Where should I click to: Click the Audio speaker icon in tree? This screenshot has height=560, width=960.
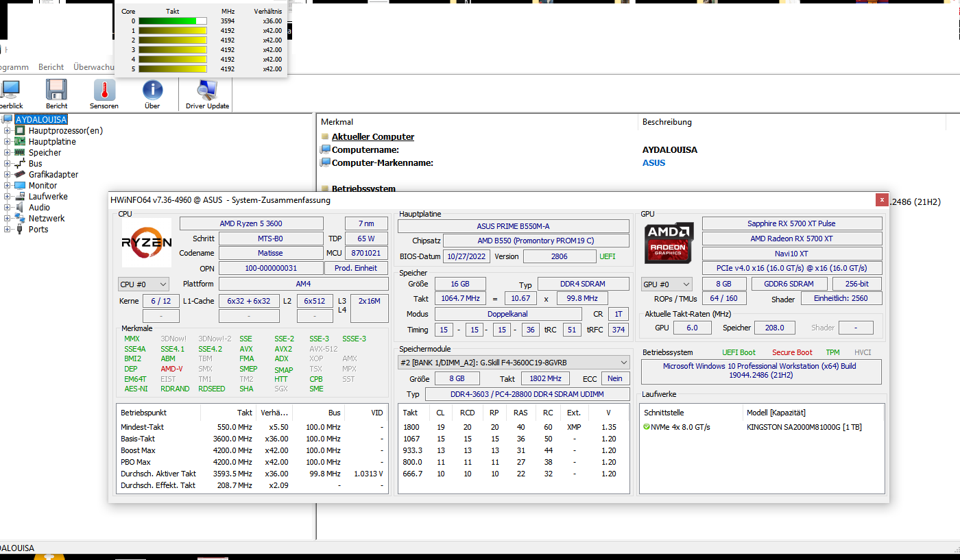(21, 207)
